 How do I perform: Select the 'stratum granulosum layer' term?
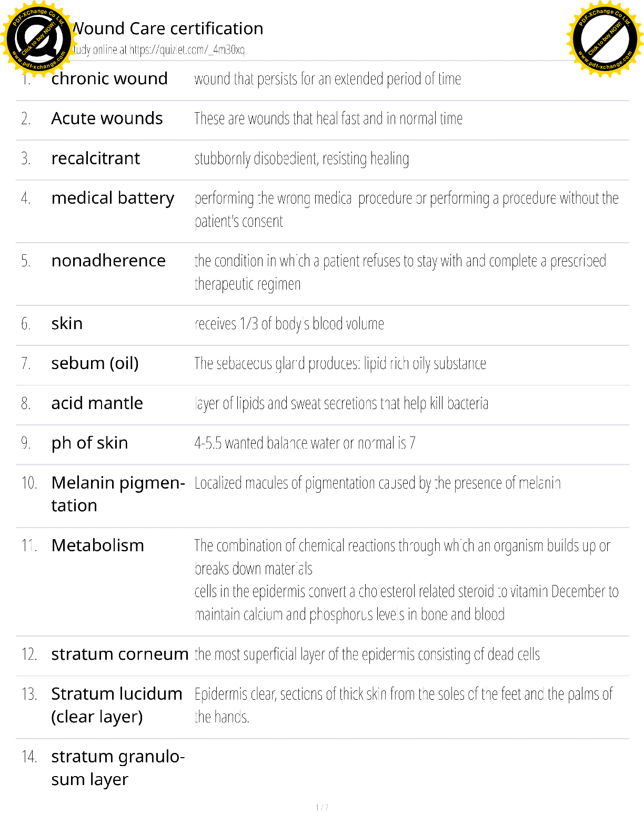point(117,768)
